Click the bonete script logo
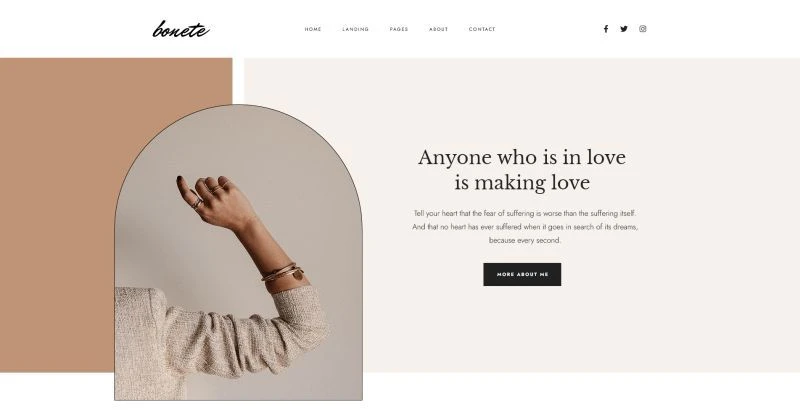Screen dimensions: 800x410 (181, 30)
